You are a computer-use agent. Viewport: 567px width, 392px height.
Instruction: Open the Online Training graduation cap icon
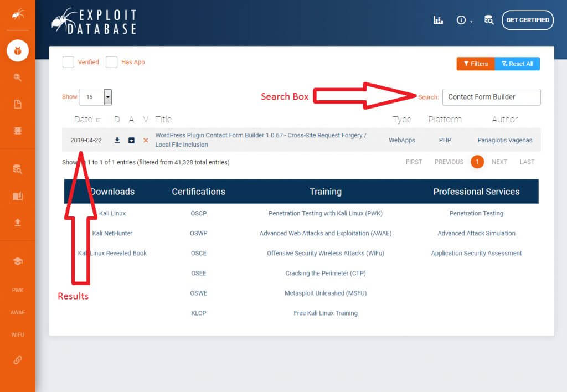pos(17,261)
